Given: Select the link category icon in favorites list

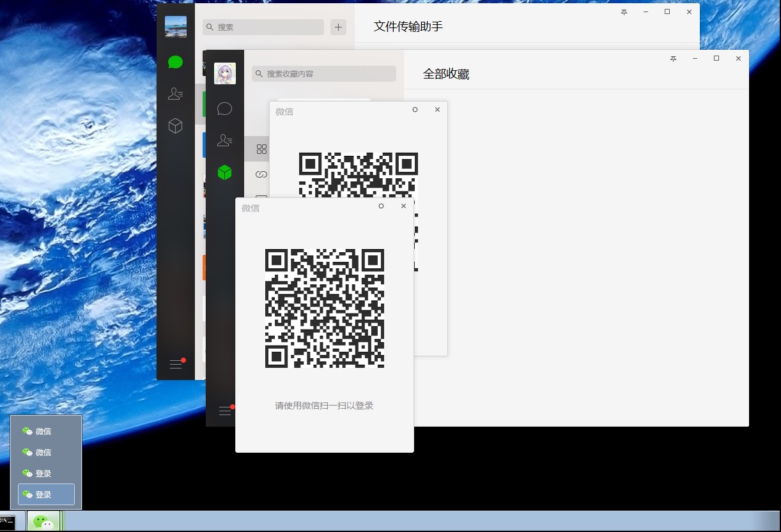Looking at the screenshot, I should click(x=261, y=174).
